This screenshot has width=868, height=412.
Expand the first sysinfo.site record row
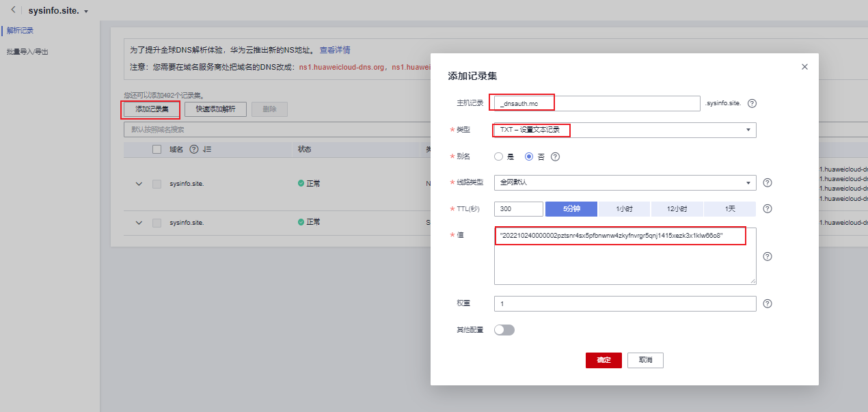[139, 183]
